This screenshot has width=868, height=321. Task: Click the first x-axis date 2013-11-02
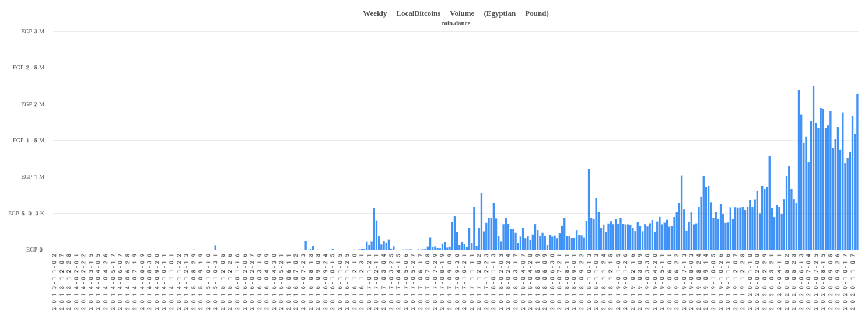pyautogui.click(x=54, y=281)
